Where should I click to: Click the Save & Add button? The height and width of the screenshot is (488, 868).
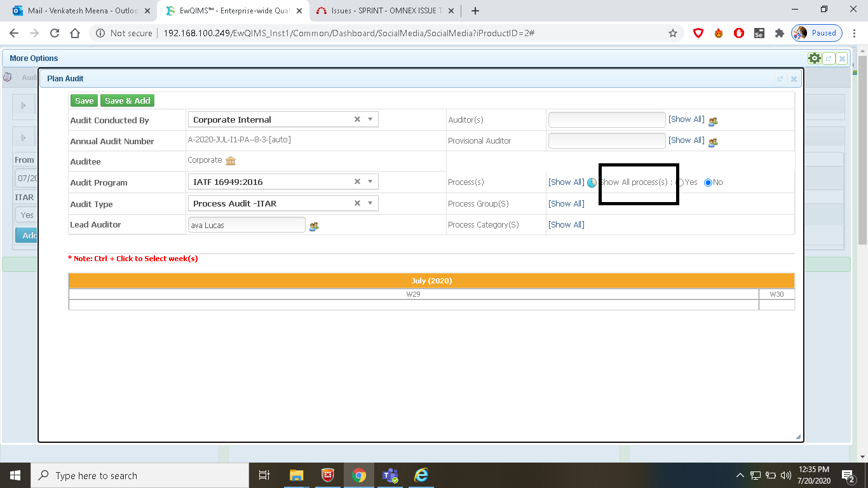point(127,100)
